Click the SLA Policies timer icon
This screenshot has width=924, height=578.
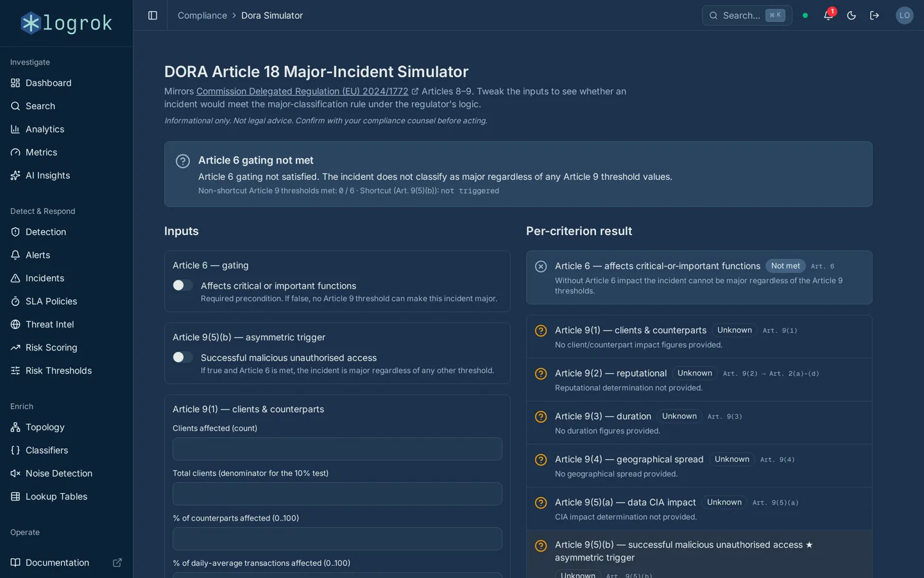(15, 301)
